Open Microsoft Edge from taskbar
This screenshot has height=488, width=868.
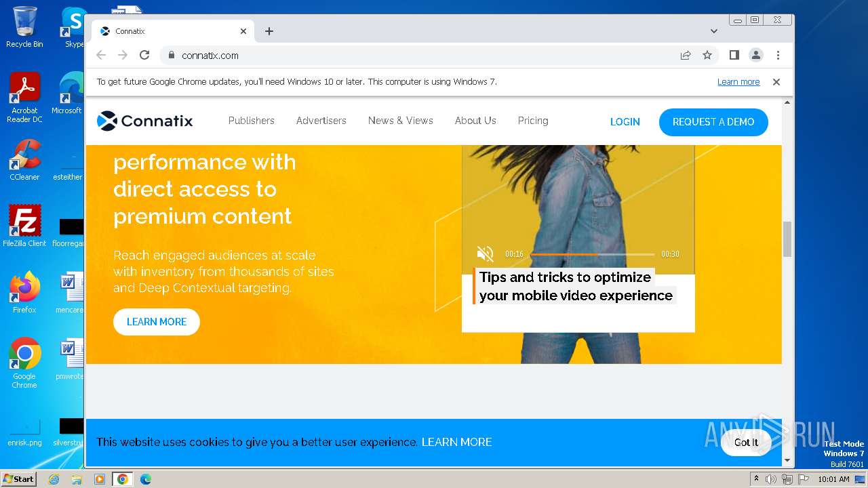(146, 479)
